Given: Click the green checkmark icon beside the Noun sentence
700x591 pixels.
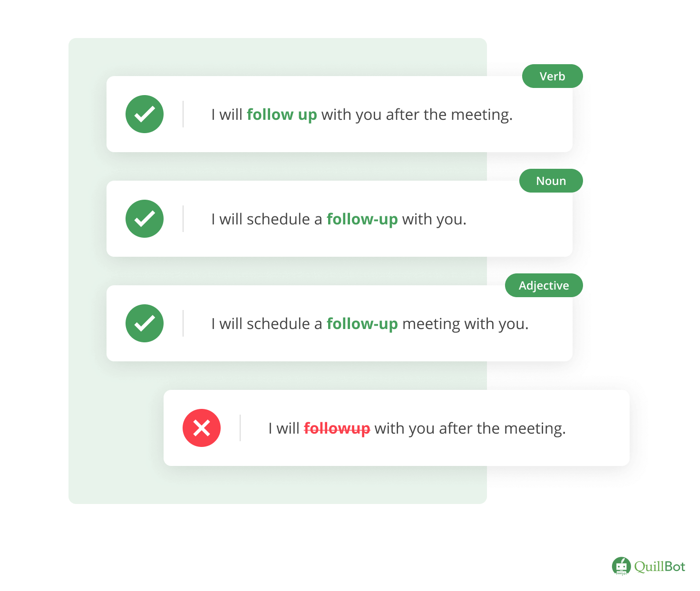Looking at the screenshot, I should point(145,219).
